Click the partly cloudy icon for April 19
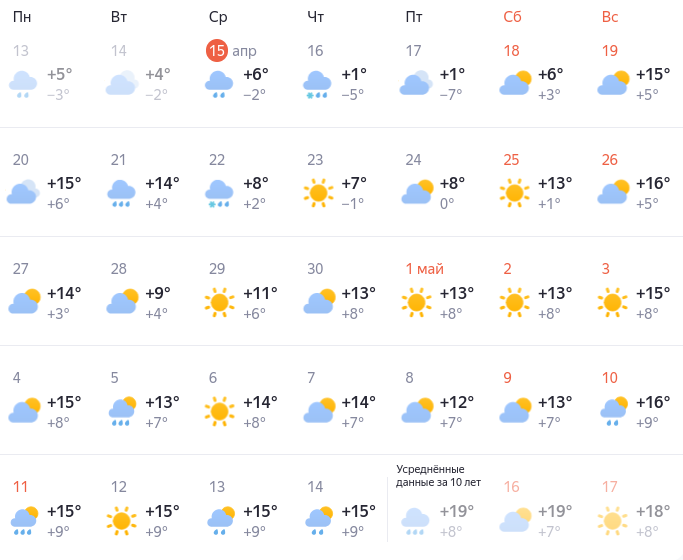The width and height of the screenshot is (683, 560). coord(613,84)
